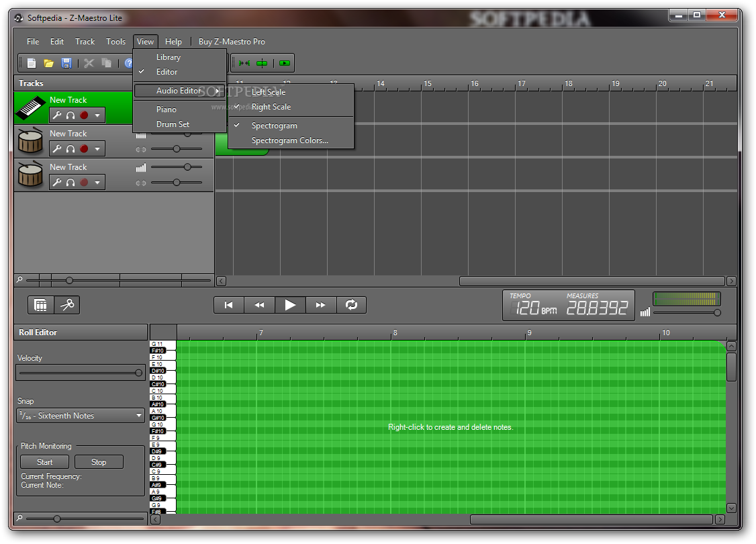Click the Z-Maestro app icon in title bar
Viewport: 756px width, 544px height.
[18, 18]
